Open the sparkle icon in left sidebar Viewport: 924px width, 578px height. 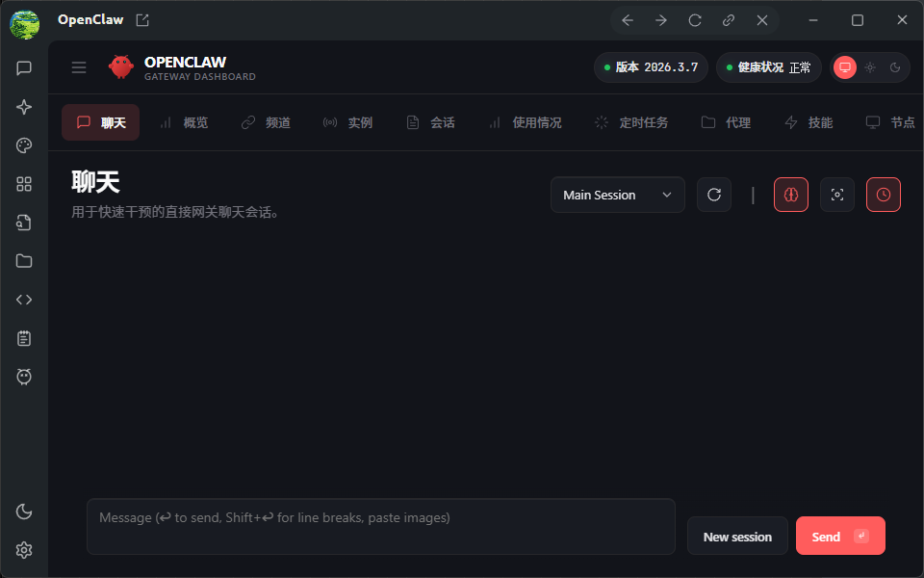click(24, 107)
